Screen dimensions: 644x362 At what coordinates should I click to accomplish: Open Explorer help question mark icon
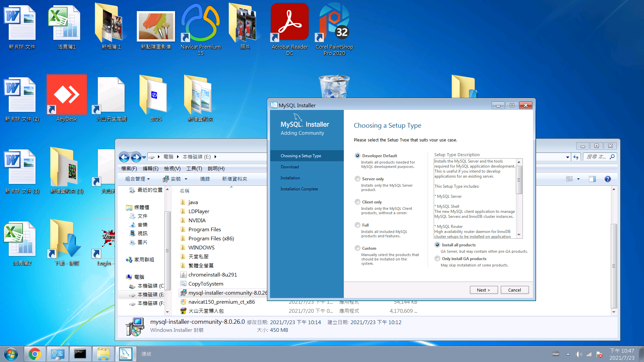pyautogui.click(x=607, y=179)
